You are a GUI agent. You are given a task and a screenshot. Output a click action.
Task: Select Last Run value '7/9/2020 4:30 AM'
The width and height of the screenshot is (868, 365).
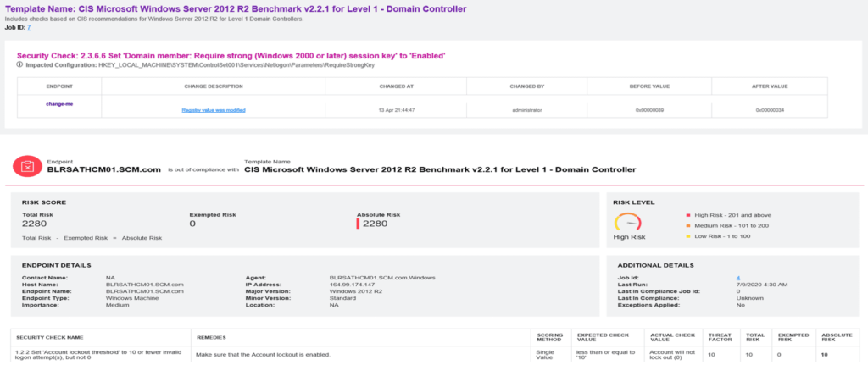point(760,285)
